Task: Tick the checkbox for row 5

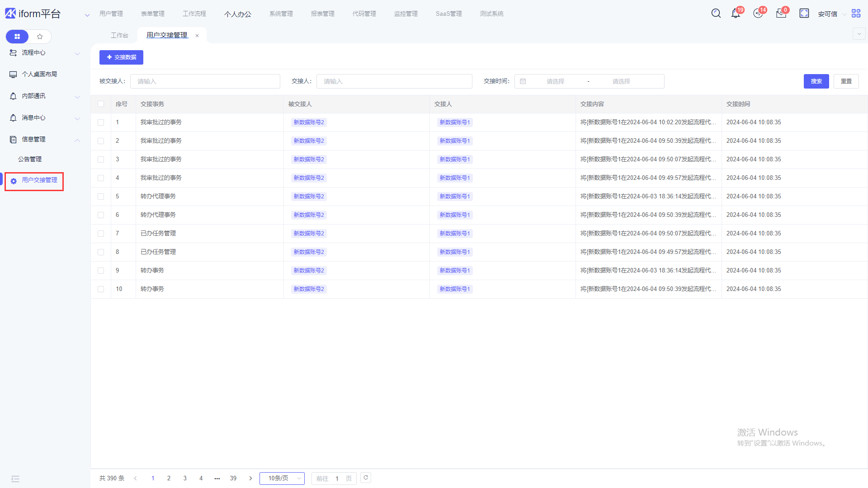Action: [x=101, y=197]
